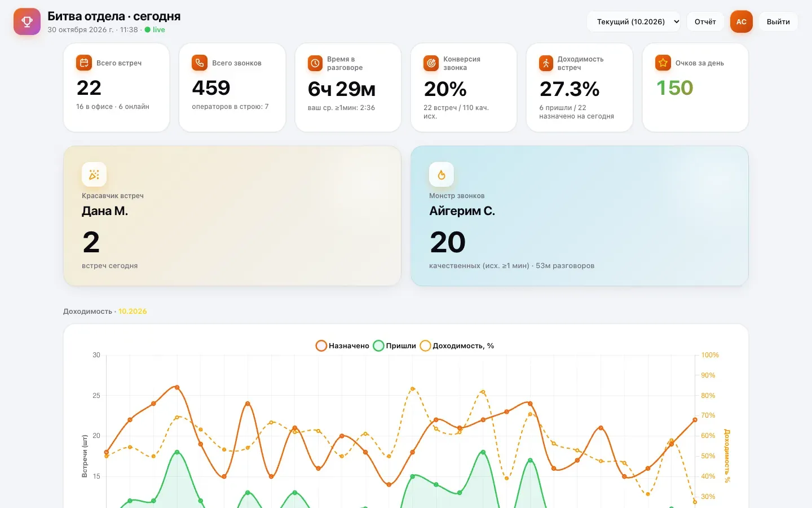This screenshot has height=508, width=812.
Task: Click the Айгерим С. leader card
Action: tap(580, 216)
